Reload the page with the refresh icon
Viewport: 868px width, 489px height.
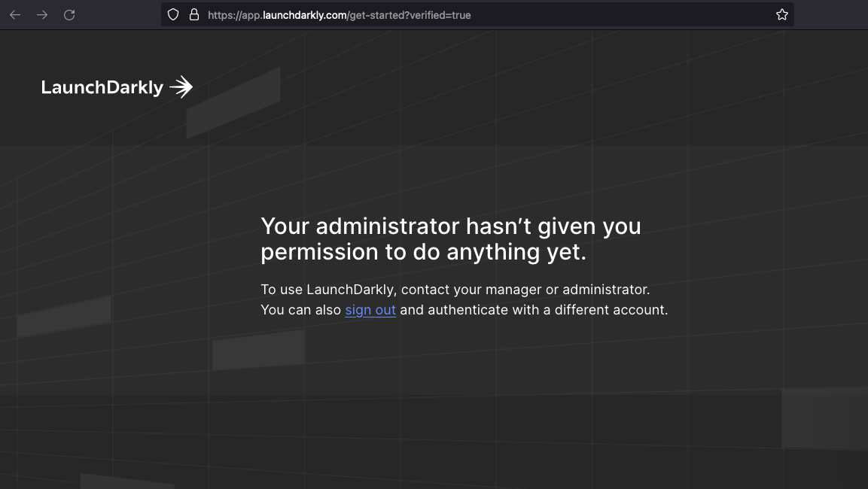[x=69, y=15]
